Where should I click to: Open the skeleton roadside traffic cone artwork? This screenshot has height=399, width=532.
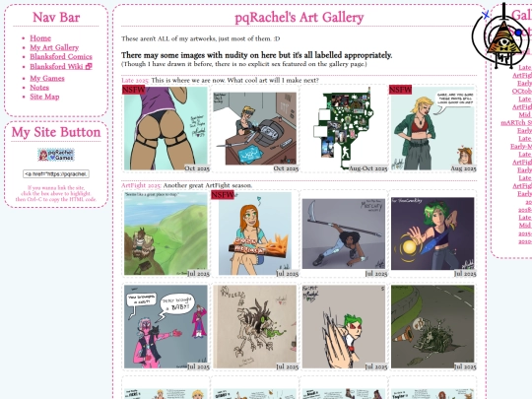coord(432,327)
